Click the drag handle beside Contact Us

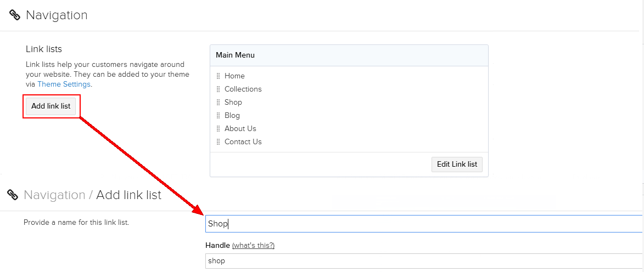[218, 141]
